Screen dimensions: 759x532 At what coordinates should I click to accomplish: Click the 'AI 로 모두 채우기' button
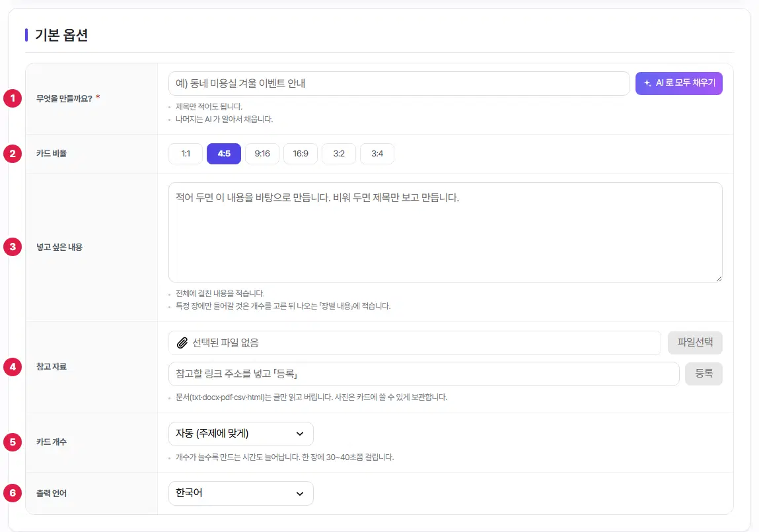(x=678, y=83)
